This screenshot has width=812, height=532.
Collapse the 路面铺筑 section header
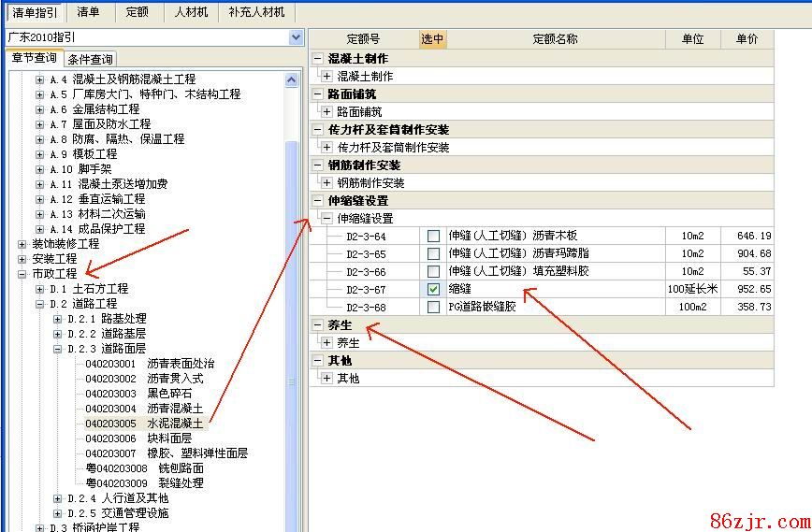[x=318, y=93]
